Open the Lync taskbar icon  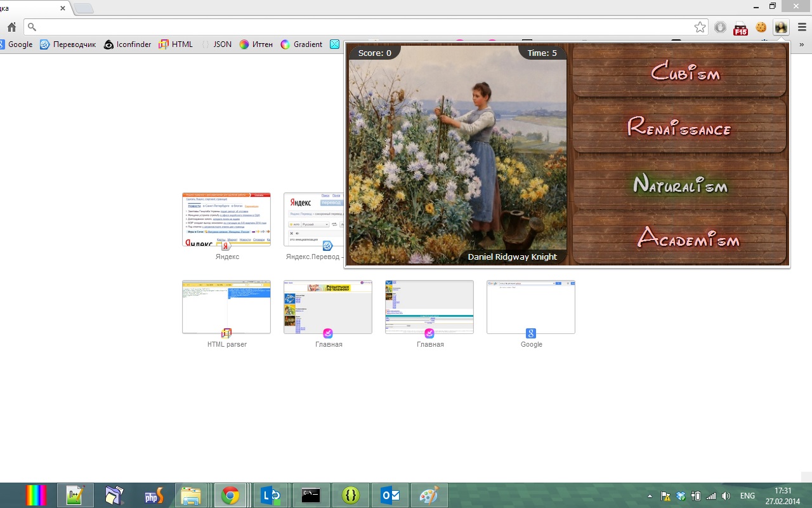271,495
